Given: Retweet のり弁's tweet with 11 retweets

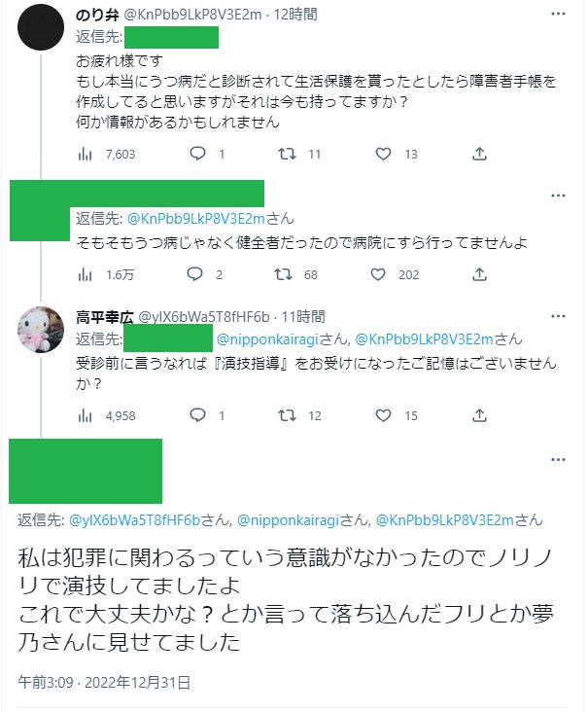Looking at the screenshot, I should coord(289,154).
